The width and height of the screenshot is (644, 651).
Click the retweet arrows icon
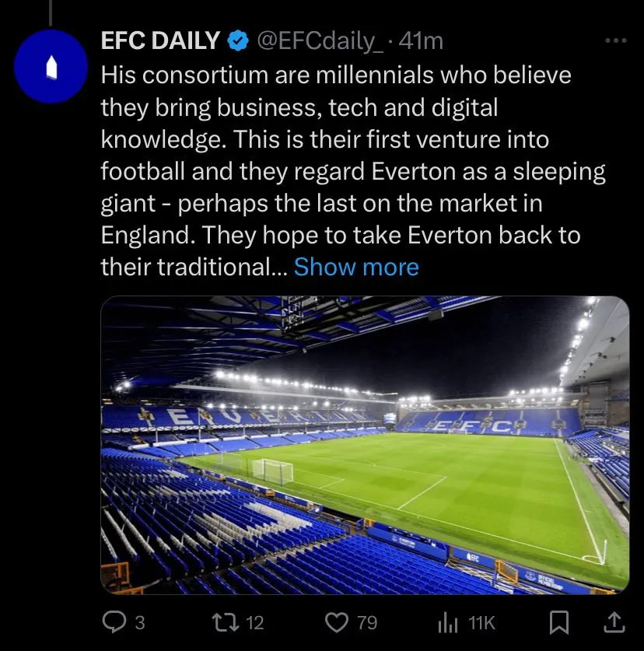(x=226, y=621)
